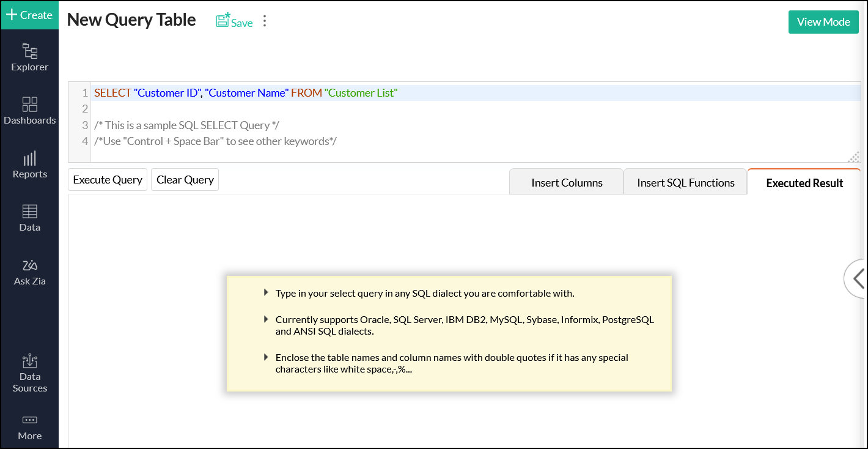
Task: Open the More sidebar menu
Action: coord(29,426)
